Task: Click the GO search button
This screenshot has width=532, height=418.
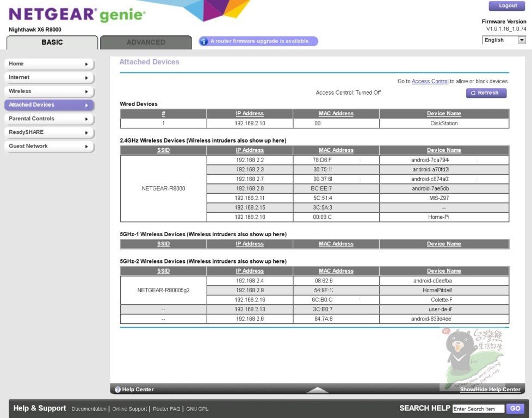Action: click(x=515, y=409)
